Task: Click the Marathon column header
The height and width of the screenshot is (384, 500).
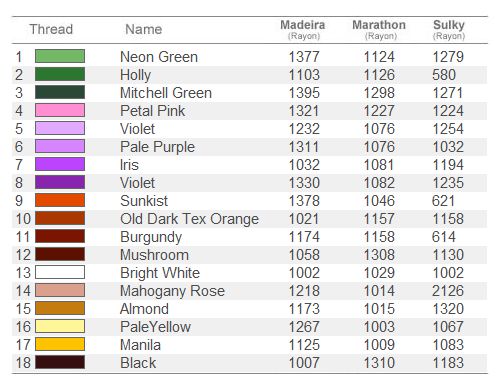Action: pyautogui.click(x=379, y=29)
